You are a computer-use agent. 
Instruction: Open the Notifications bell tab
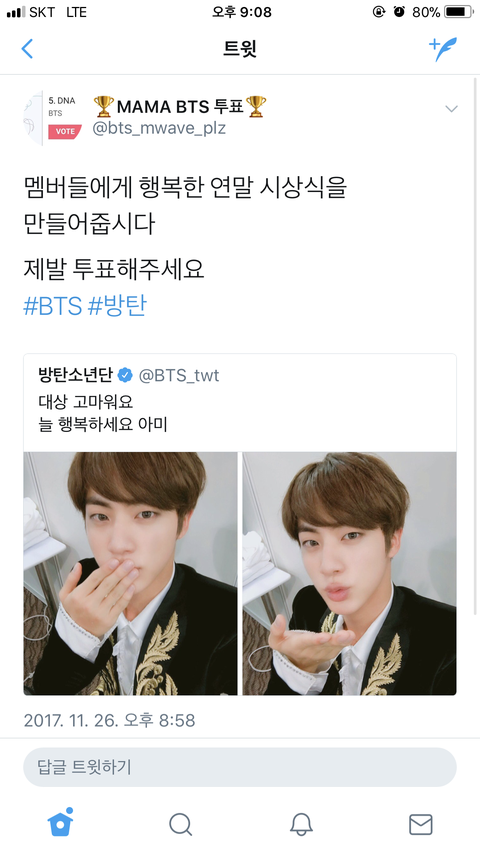click(301, 824)
